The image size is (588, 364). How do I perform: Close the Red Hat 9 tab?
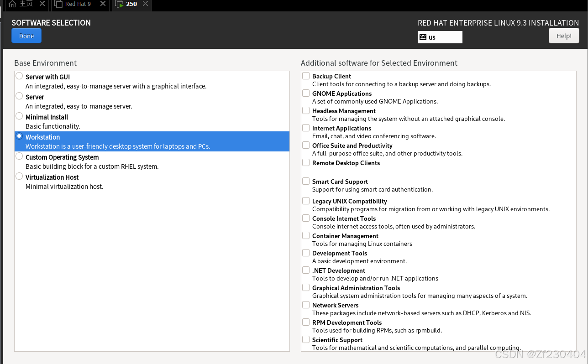pyautogui.click(x=103, y=4)
